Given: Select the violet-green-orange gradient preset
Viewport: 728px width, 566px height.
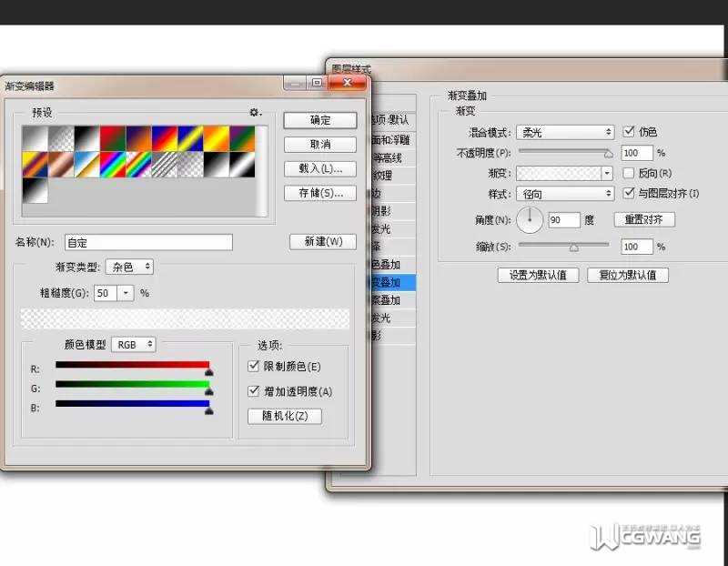Looking at the screenshot, I should 242,138.
